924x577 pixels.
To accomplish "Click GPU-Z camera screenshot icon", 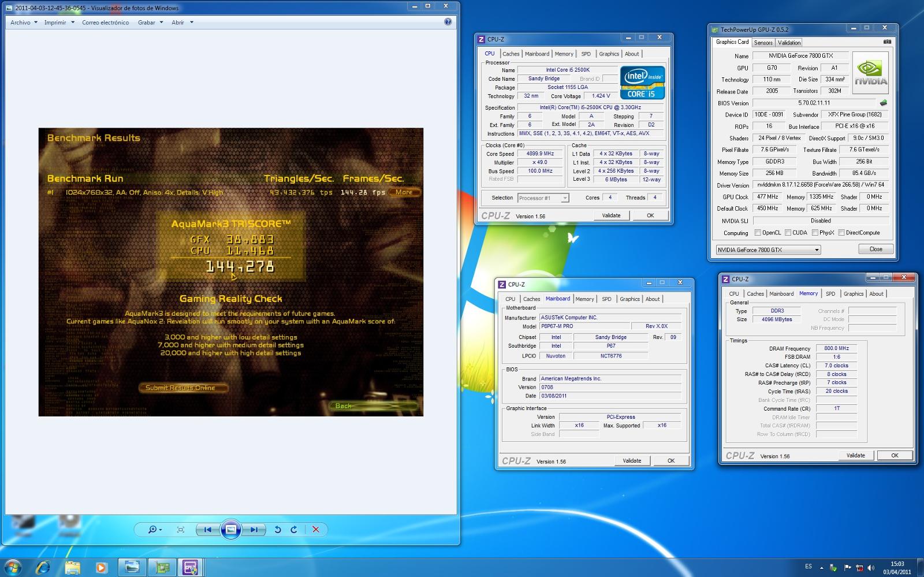I will (x=888, y=42).
